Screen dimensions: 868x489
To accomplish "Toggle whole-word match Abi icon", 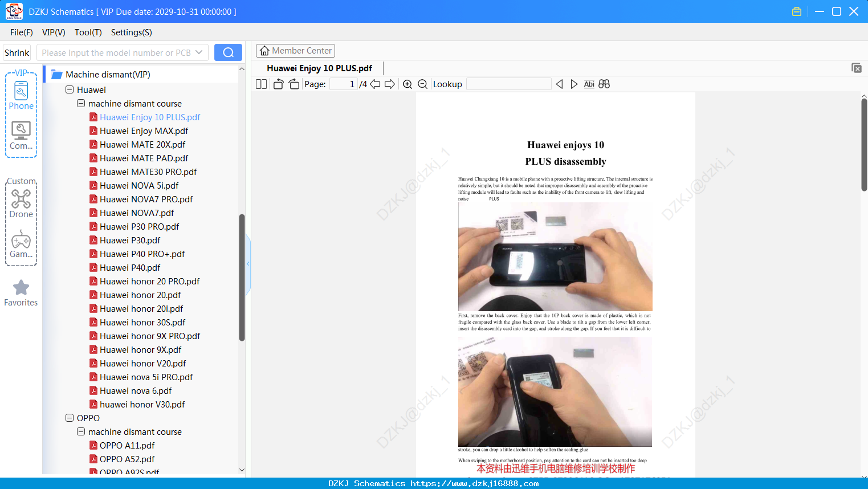I will [589, 84].
